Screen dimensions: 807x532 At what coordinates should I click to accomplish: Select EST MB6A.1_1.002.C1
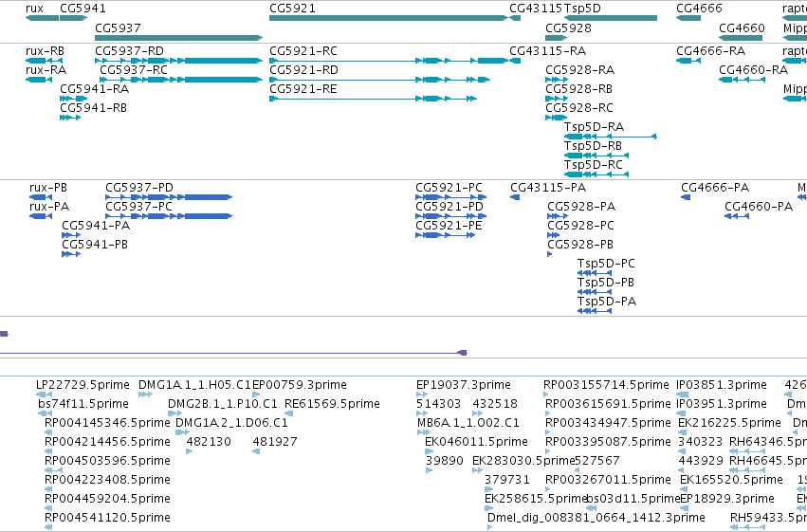(x=468, y=423)
